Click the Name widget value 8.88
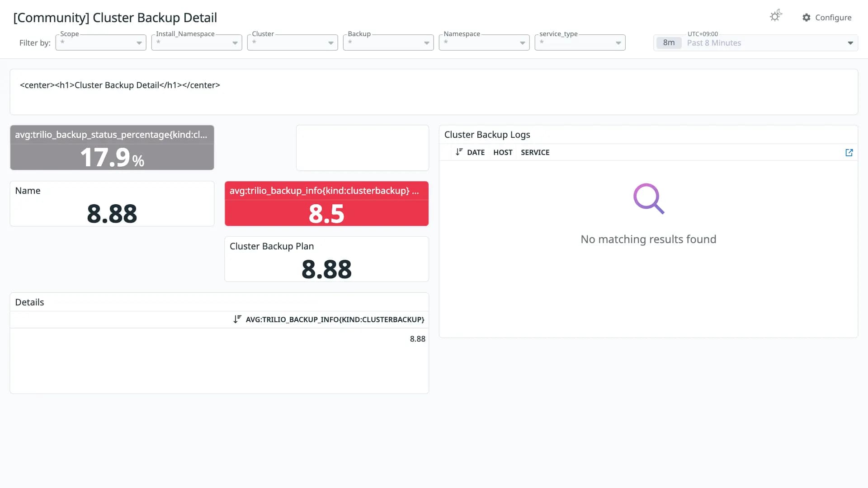This screenshot has height=488, width=868. coord(112,214)
